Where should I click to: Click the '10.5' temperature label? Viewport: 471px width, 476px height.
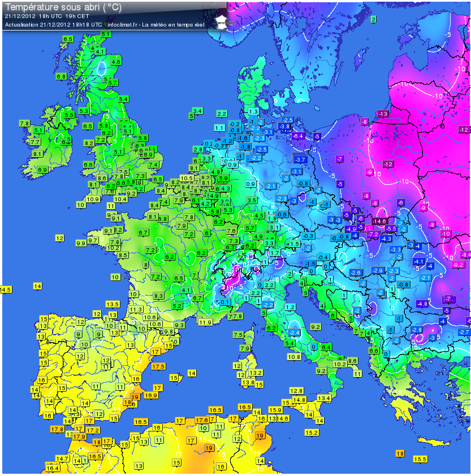tap(187, 178)
